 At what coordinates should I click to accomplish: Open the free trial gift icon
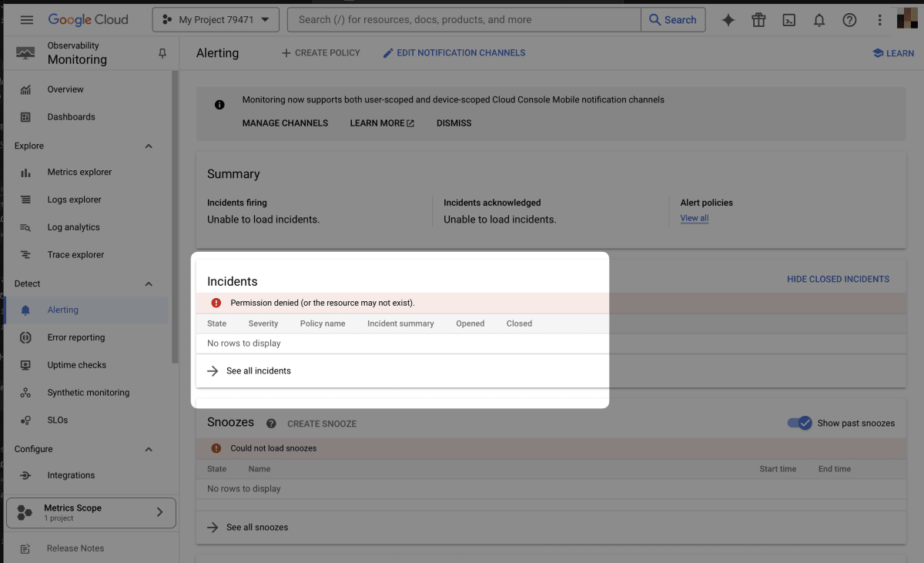click(x=758, y=20)
